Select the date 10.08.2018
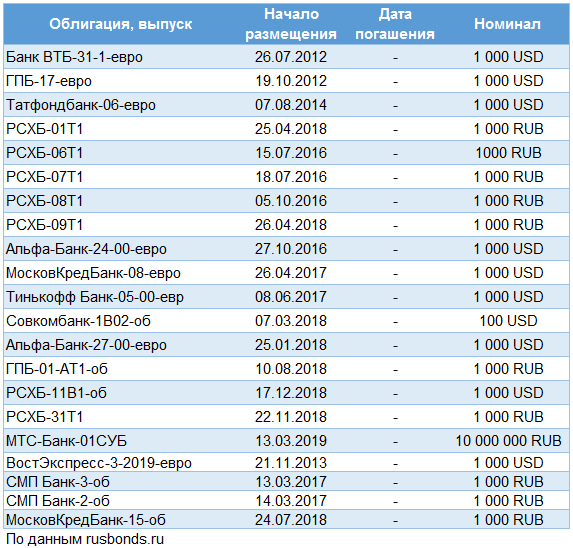This screenshot has width=573, height=548. click(x=291, y=369)
